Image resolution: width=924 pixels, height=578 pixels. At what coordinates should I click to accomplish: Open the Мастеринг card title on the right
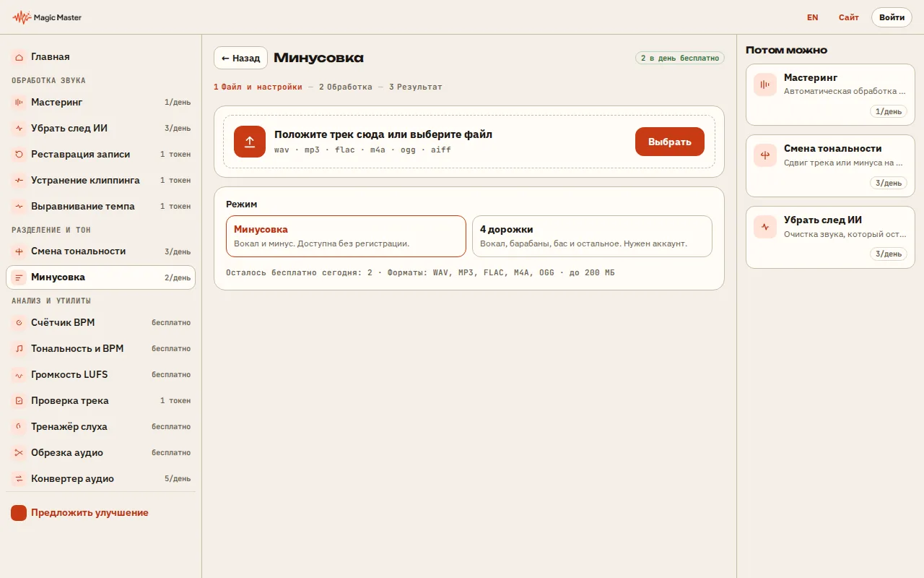pos(811,77)
